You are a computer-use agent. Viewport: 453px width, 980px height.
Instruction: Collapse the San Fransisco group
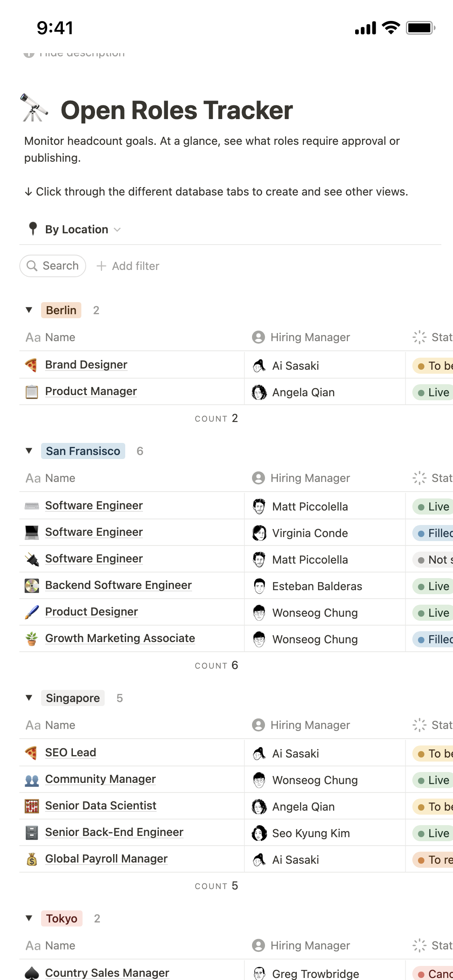coord(29,451)
